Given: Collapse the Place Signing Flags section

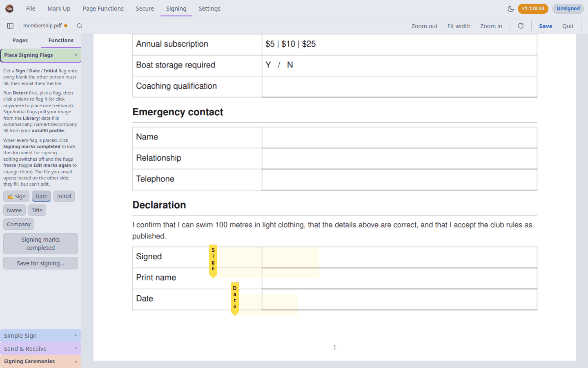Looking at the screenshot, I should point(40,55).
